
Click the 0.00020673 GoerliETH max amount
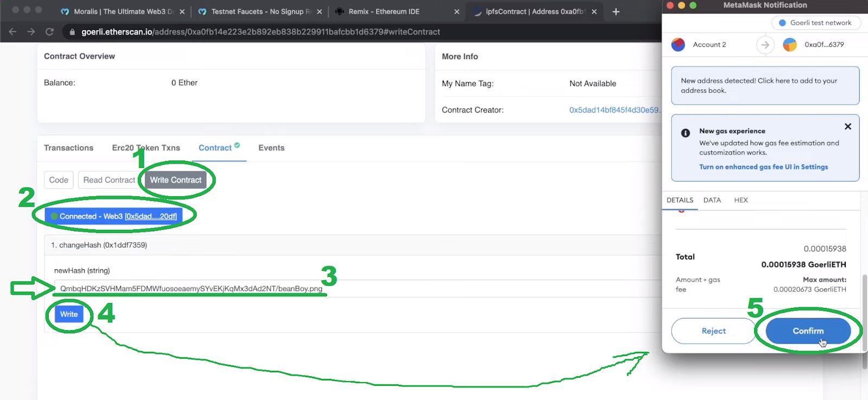[810, 289]
